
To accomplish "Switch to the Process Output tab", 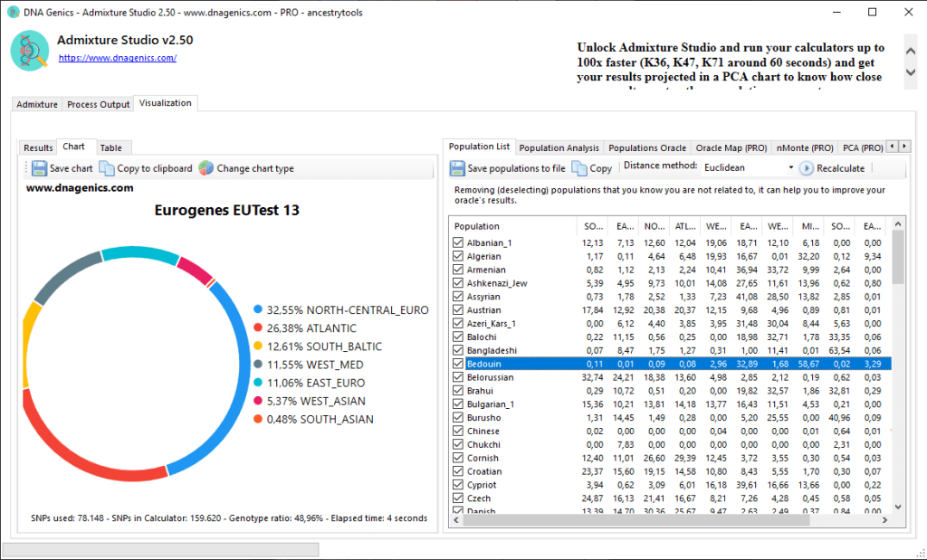I will pos(98,104).
